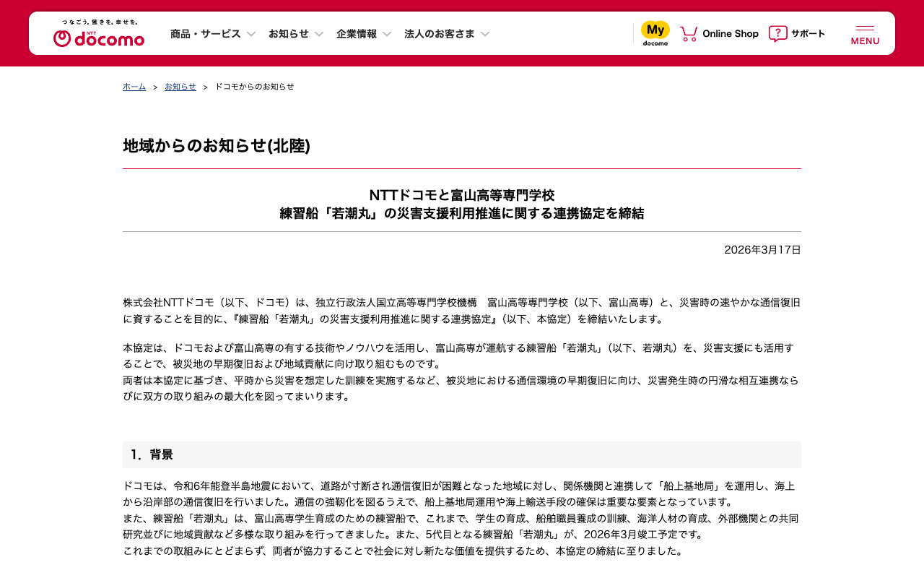This screenshot has width=924, height=578.
Task: Click the date 2026年3月17日
Action: coord(763,250)
